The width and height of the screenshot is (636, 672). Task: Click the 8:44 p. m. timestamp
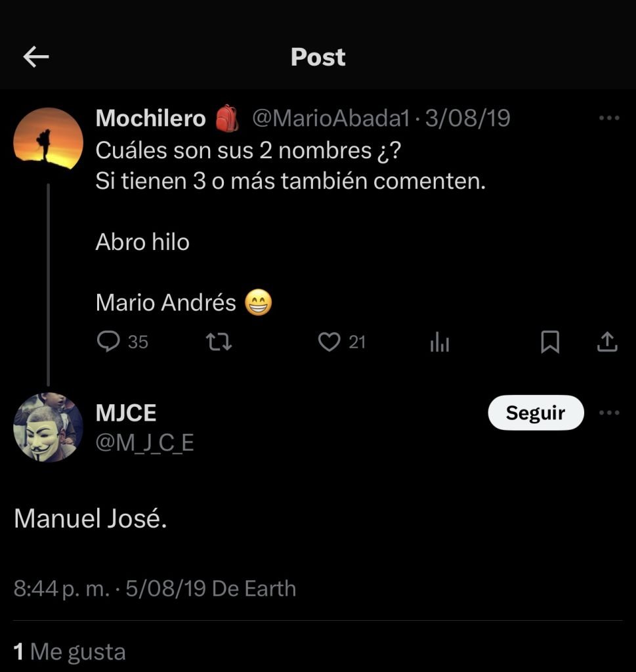click(62, 589)
